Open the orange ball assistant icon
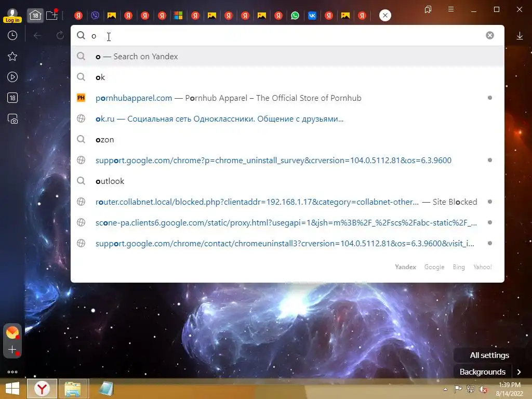Viewport: 532px width, 399px height. (12, 332)
